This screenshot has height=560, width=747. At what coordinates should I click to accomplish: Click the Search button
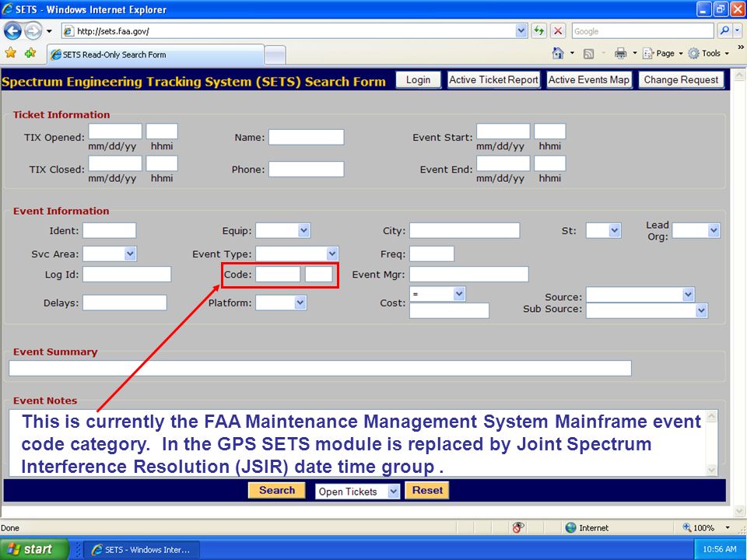click(277, 491)
